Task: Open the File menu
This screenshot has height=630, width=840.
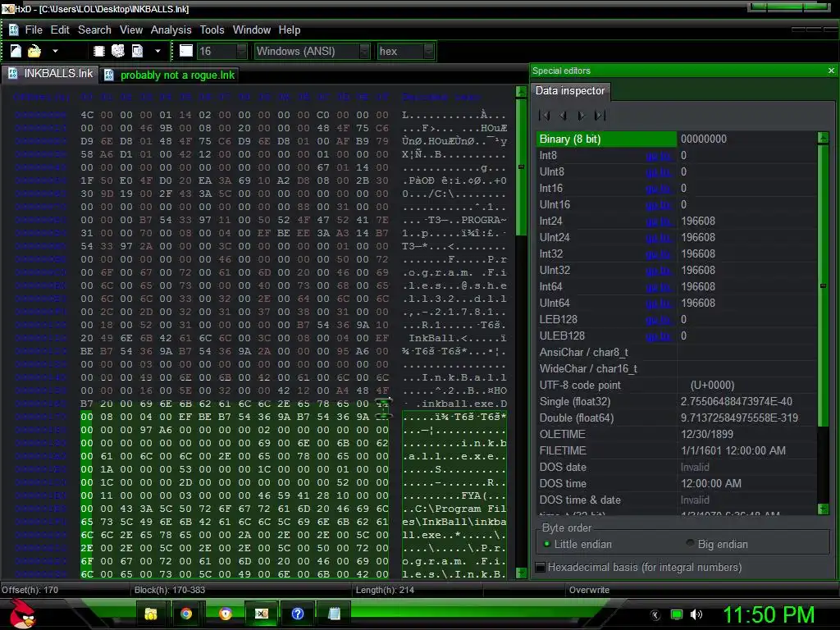Action: (34, 30)
